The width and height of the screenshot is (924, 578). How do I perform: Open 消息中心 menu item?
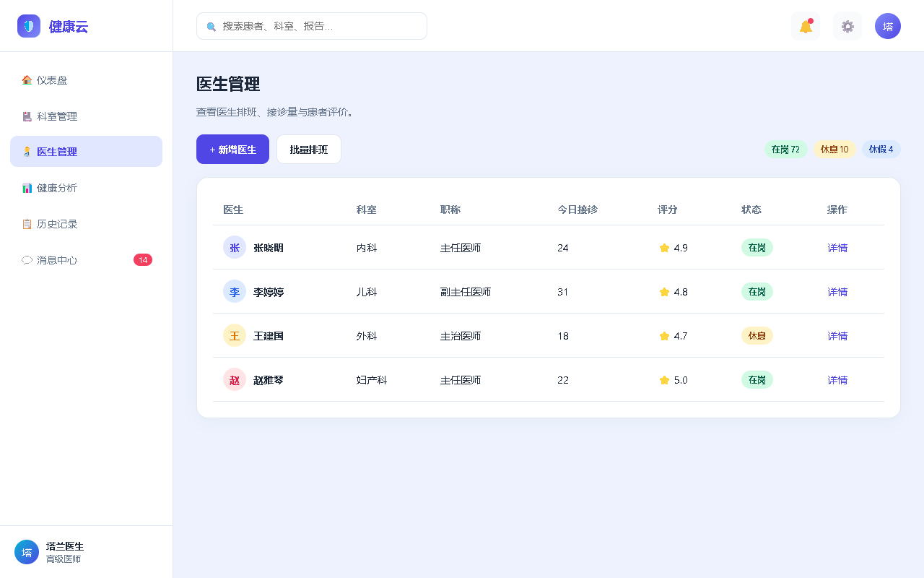86,260
